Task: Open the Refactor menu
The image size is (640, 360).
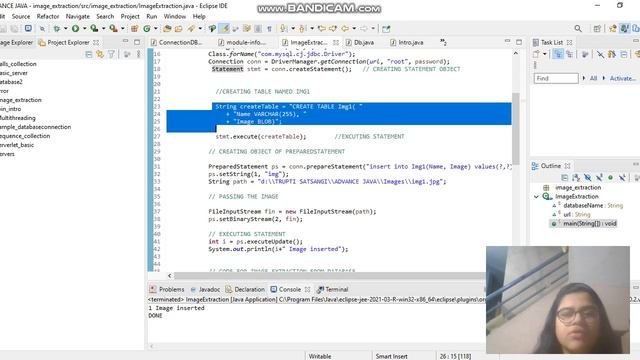Action: (x=48, y=16)
